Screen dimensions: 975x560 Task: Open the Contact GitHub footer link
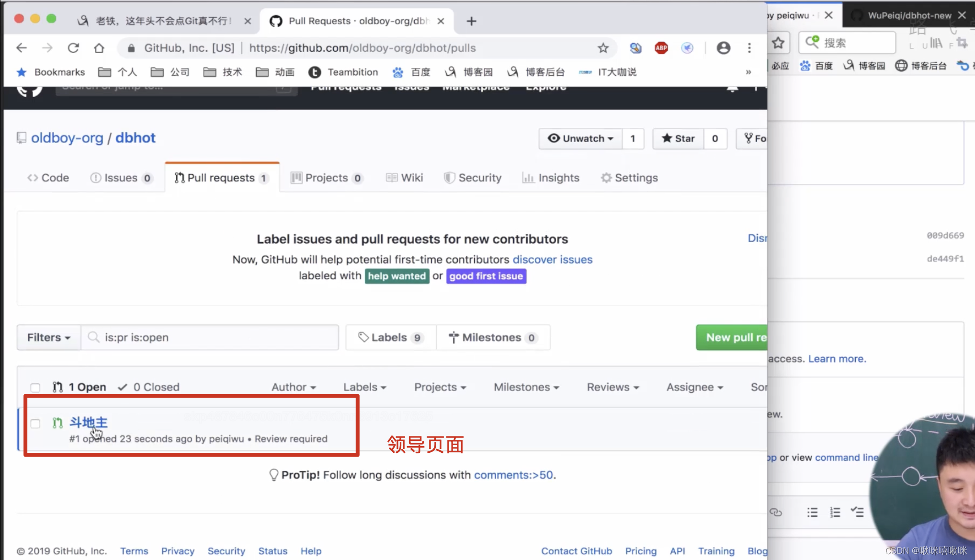(x=577, y=551)
